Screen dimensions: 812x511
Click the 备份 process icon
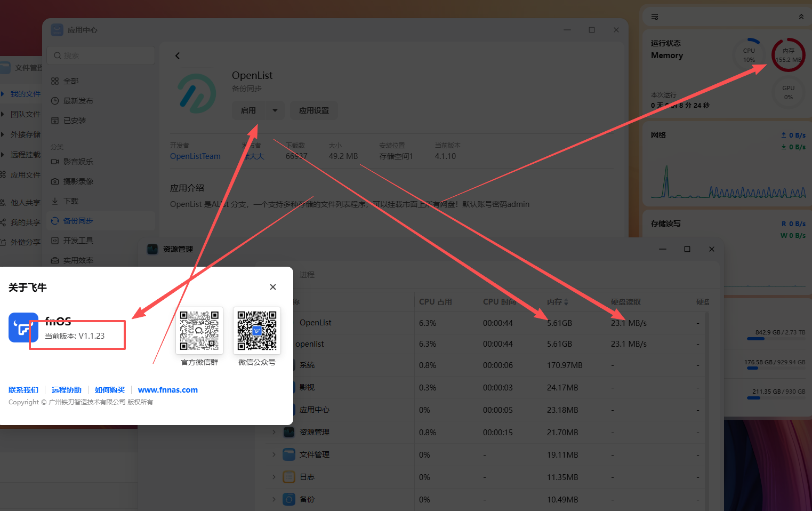(x=288, y=499)
